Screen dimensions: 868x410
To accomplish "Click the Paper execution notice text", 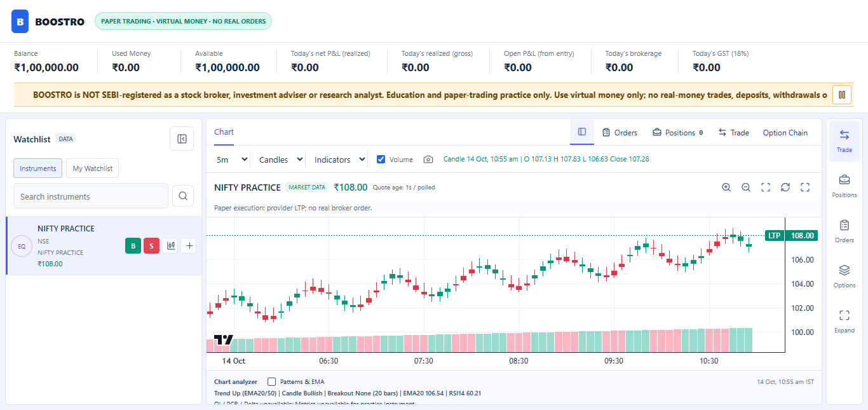I will 293,208.
